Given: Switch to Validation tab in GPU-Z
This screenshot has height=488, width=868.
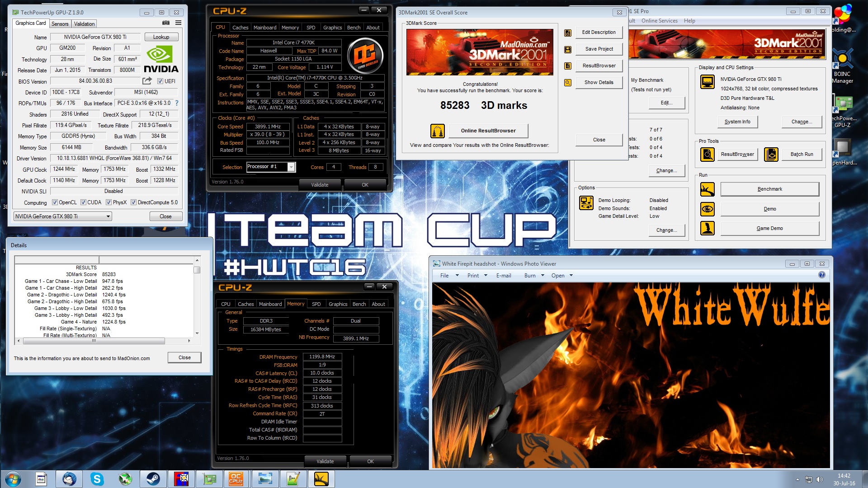Looking at the screenshot, I should (x=84, y=24).
